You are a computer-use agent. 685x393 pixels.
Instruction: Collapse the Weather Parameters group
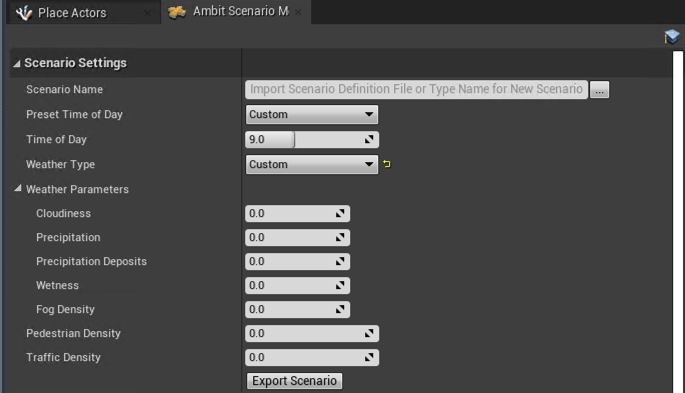pyautogui.click(x=17, y=189)
